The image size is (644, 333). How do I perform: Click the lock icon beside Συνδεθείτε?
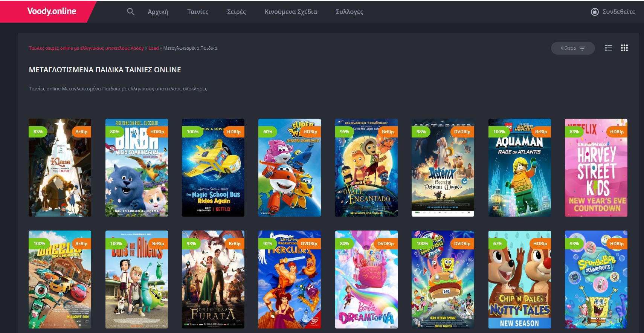[595, 12]
